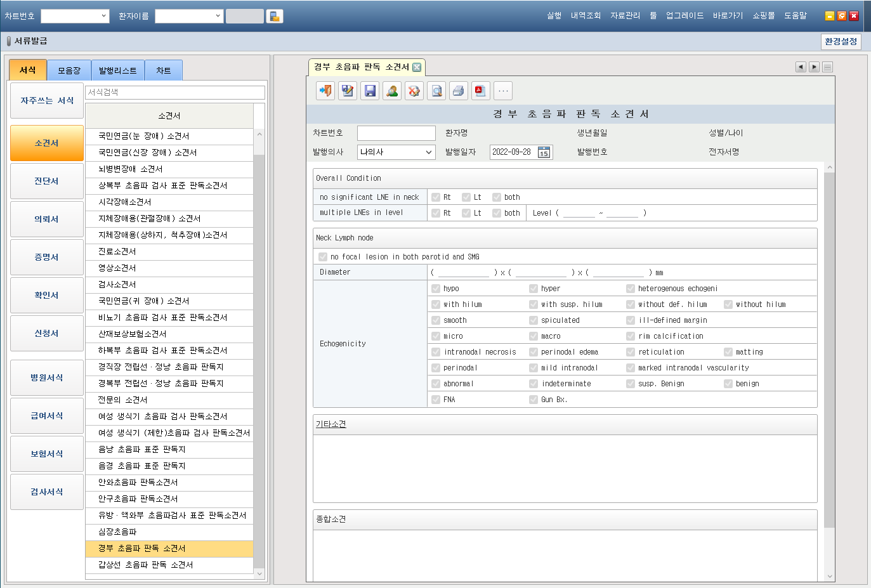Toggle the FNA checkbox
This screenshot has width=871, height=588.
436,400
